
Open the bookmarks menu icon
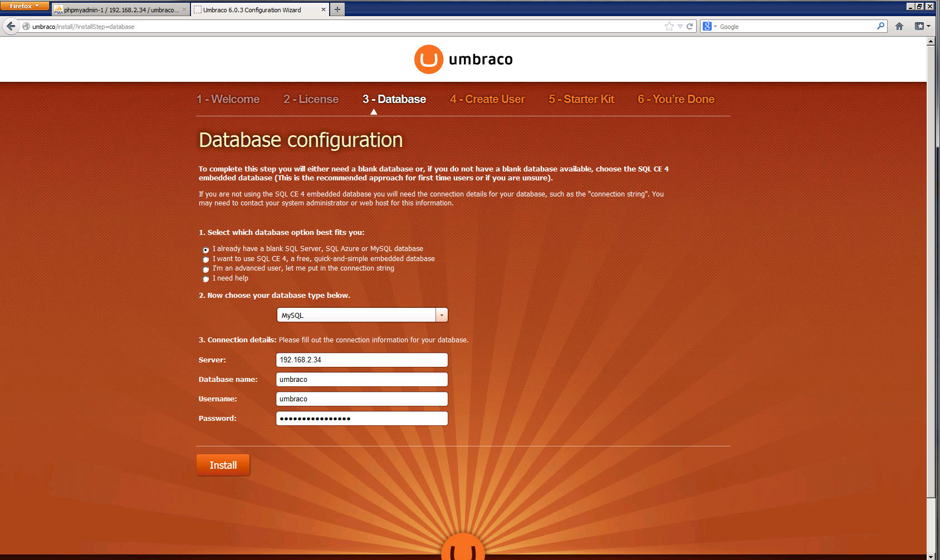(x=922, y=26)
